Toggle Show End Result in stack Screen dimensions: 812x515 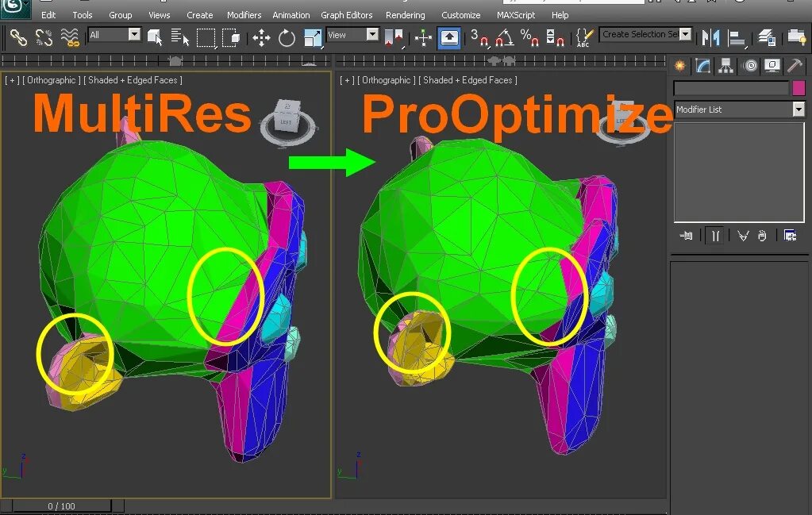pos(715,236)
